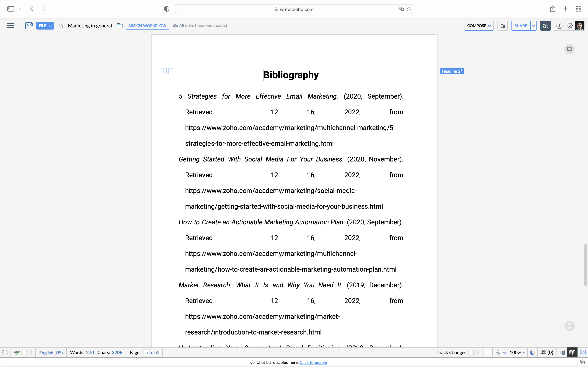Image resolution: width=588 pixels, height=367 pixels.
Task: Open the COMPOSE dropdown
Action: tap(479, 26)
